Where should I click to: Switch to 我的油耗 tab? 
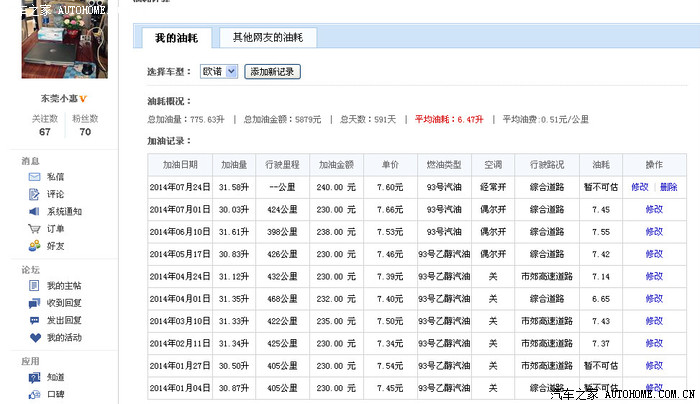[175, 38]
